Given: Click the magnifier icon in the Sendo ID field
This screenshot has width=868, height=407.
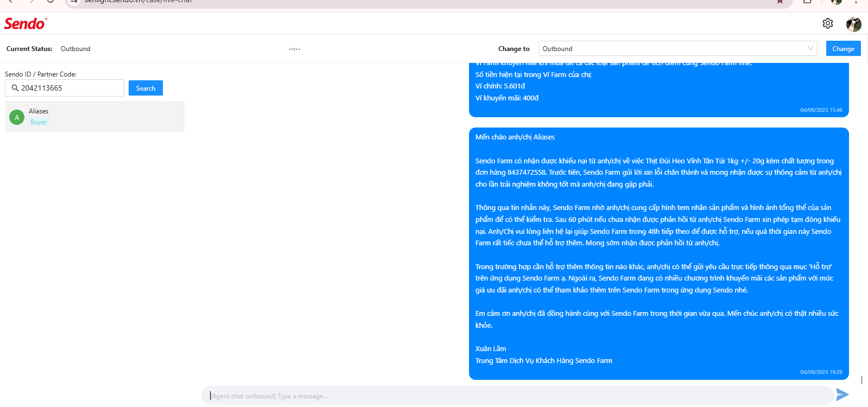Looking at the screenshot, I should pyautogui.click(x=15, y=88).
